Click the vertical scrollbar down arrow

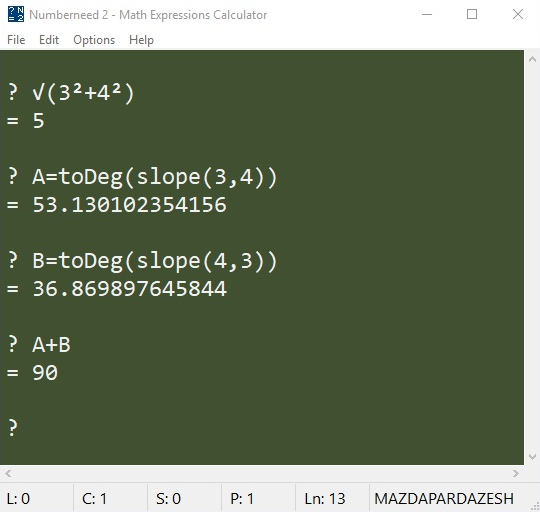532,457
